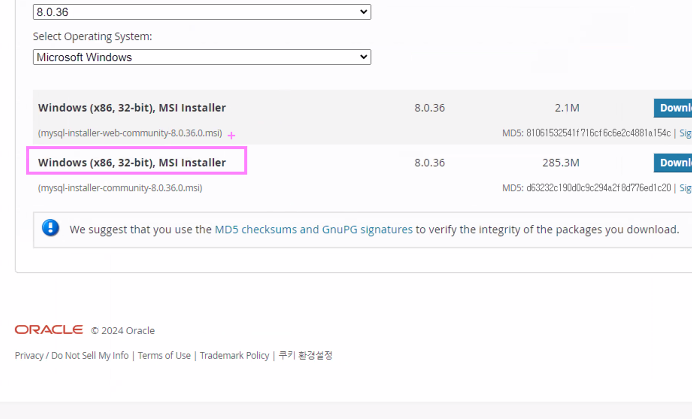This screenshot has width=692, height=419.
Task: Click the Oracle logo in footer
Action: [49, 330]
